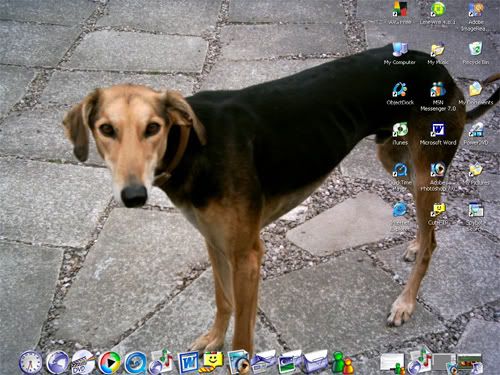Restore the minimized Messenger window thumbnail in the dock

click(x=393, y=364)
